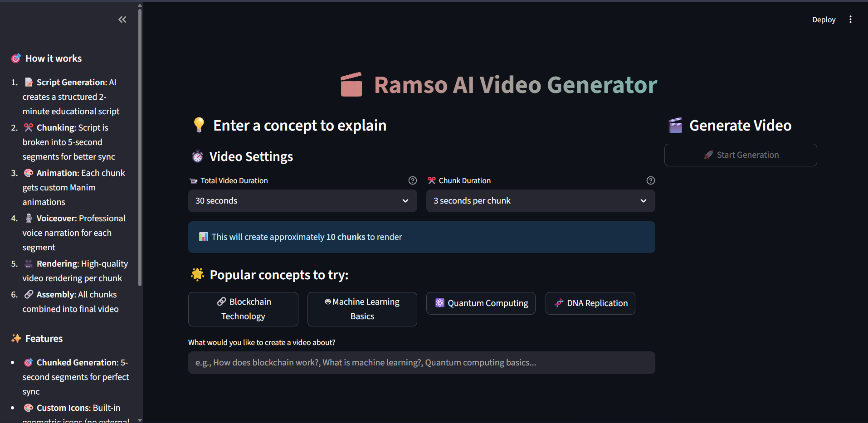Click the target icon beside Chunked Generation
This screenshot has height=423, width=868.
29,362
